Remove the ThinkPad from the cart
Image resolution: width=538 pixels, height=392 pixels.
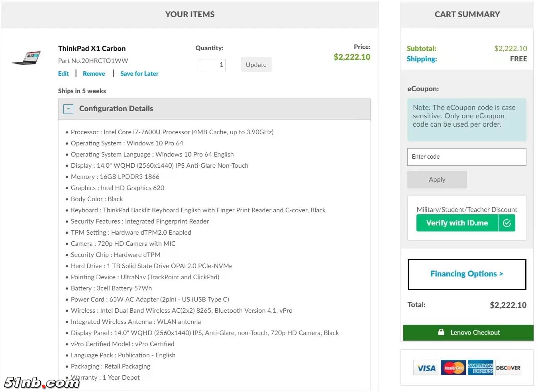point(94,74)
